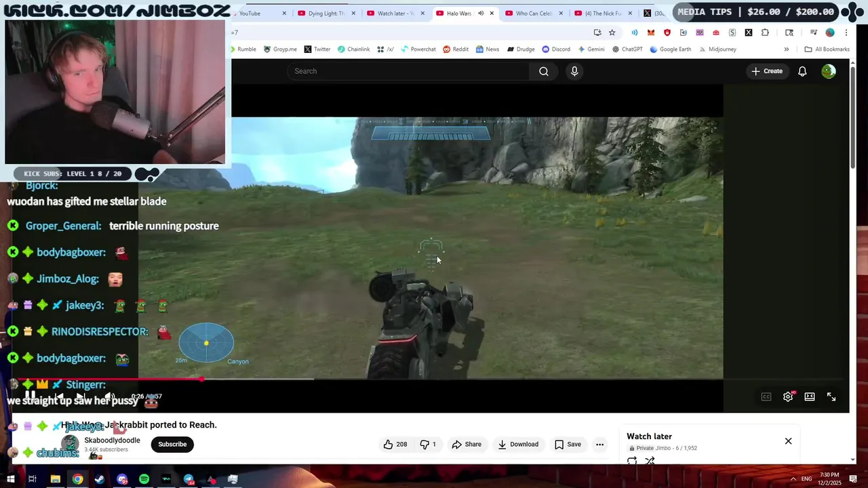This screenshot has width=868, height=488.
Task: Open the YouTube account avatar menu
Action: pos(829,71)
